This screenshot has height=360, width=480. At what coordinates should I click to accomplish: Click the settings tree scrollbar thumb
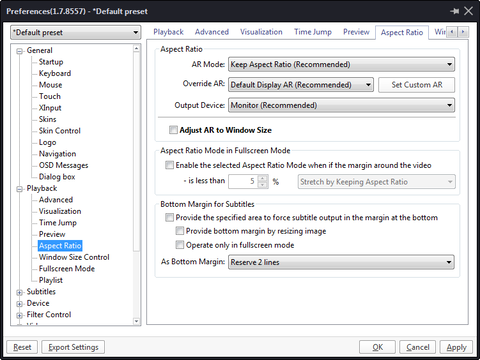pos(136,152)
